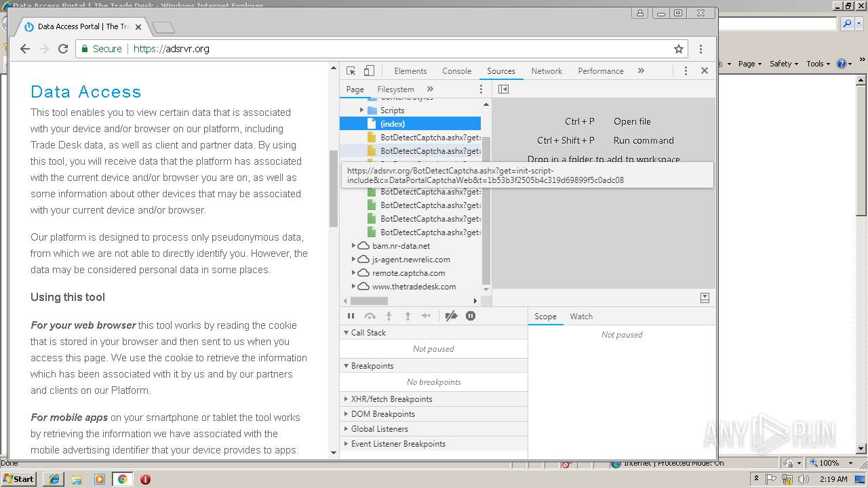Select the Page navigator tab
Screen dimensions: 868x488
355,89
